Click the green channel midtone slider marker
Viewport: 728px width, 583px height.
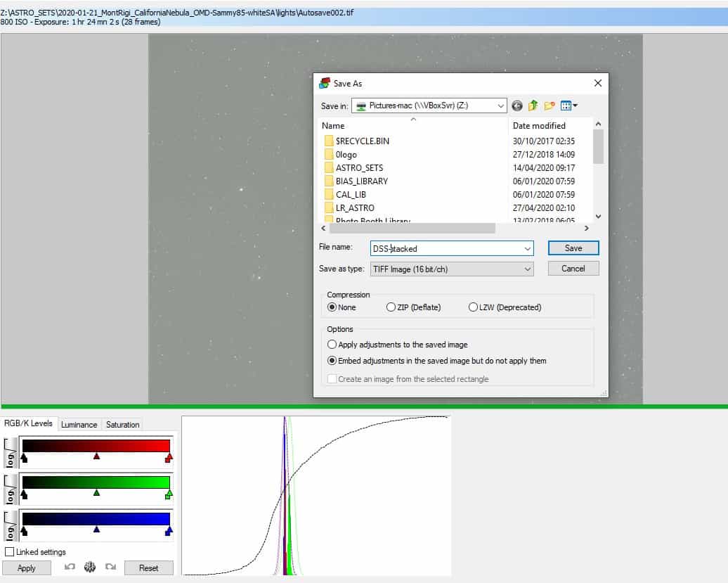[96, 492]
